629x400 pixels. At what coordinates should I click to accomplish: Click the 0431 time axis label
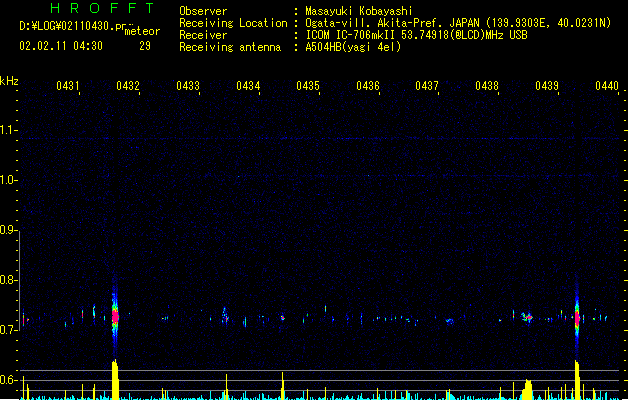[67, 85]
